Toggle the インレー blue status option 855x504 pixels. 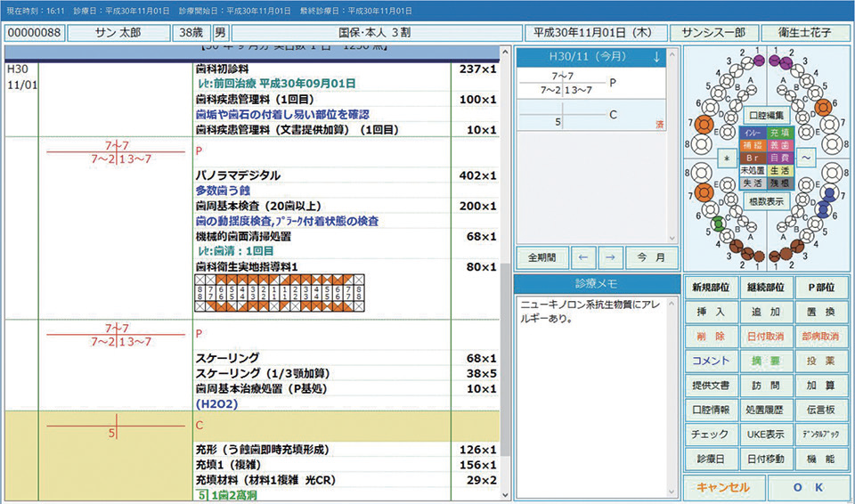tap(753, 133)
